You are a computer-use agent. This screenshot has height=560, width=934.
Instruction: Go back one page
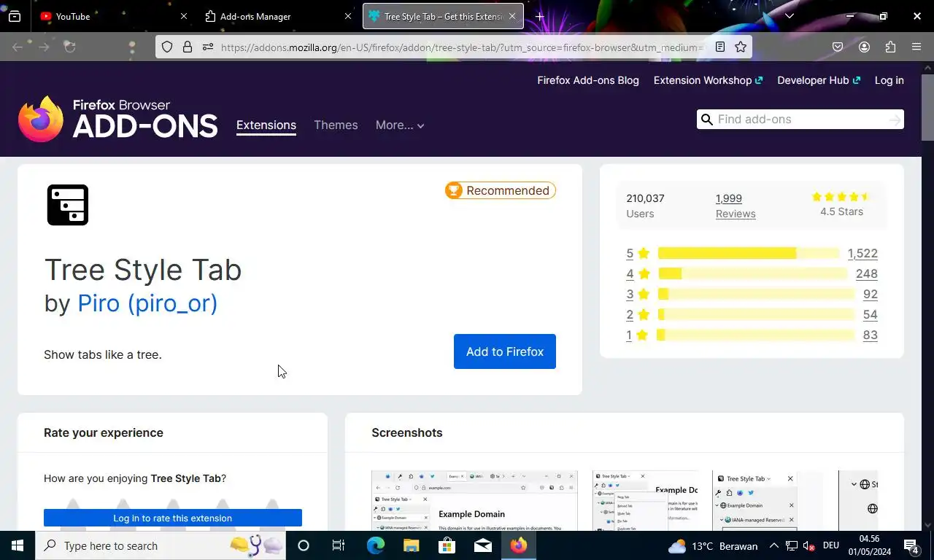[18, 47]
